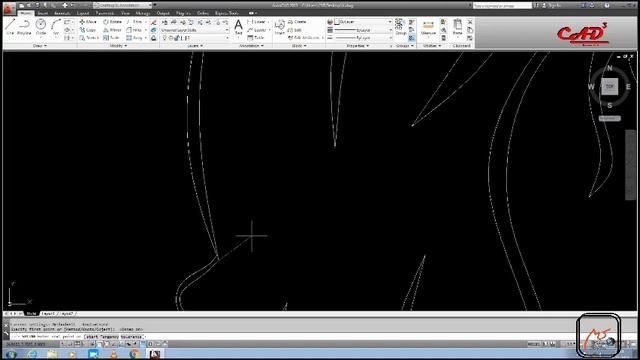Open the layer state dropdown
The height and width of the screenshot is (360, 640).
tap(195, 30)
